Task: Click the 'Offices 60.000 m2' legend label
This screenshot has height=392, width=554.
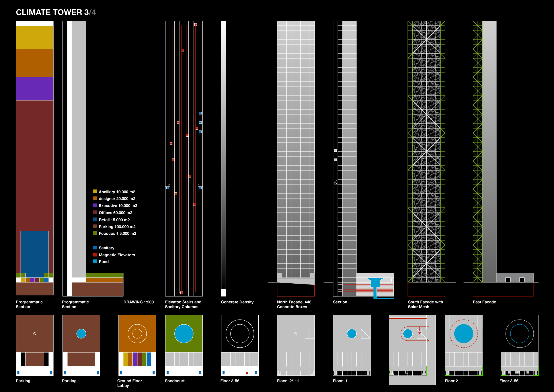Action: tap(115, 213)
